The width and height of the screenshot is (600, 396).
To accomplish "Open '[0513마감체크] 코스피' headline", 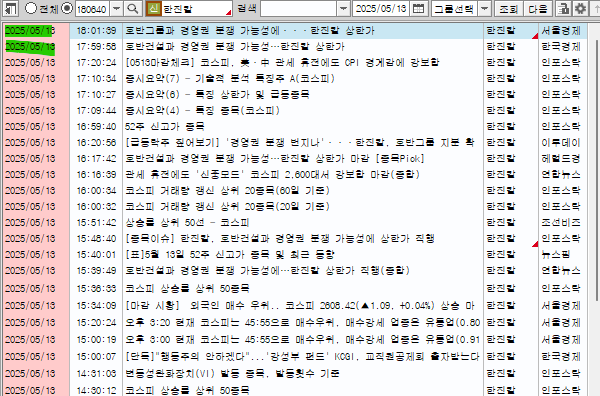I will 282,62.
